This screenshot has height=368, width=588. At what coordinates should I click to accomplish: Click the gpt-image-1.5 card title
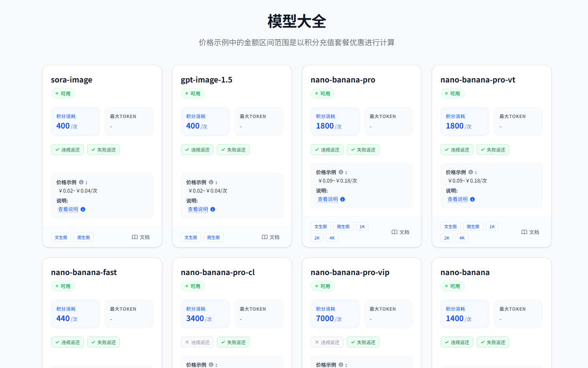(x=206, y=80)
